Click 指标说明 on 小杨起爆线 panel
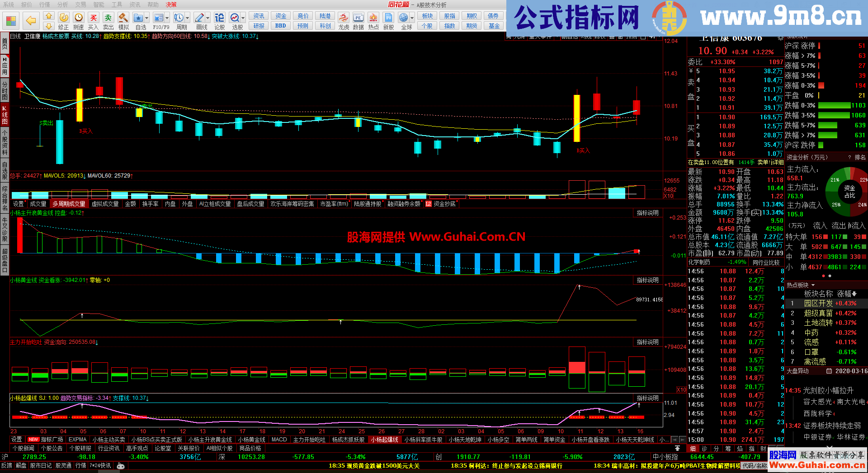Screen dimensions: 868x473 click(648, 398)
